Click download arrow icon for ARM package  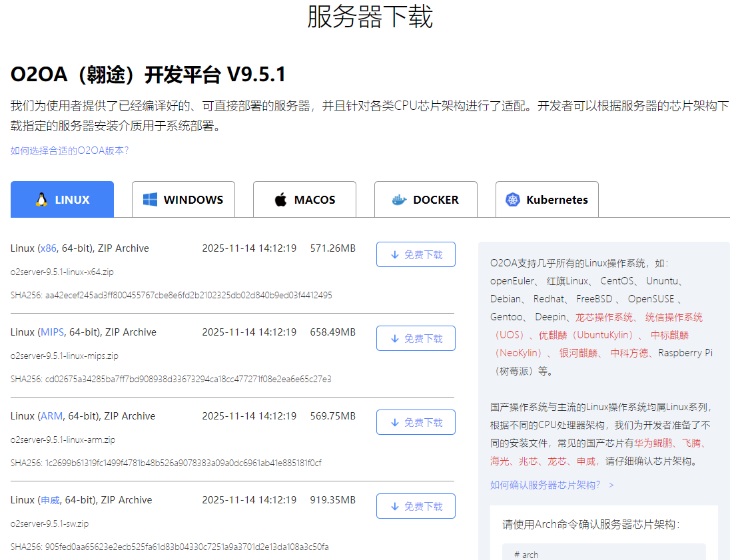click(x=395, y=422)
